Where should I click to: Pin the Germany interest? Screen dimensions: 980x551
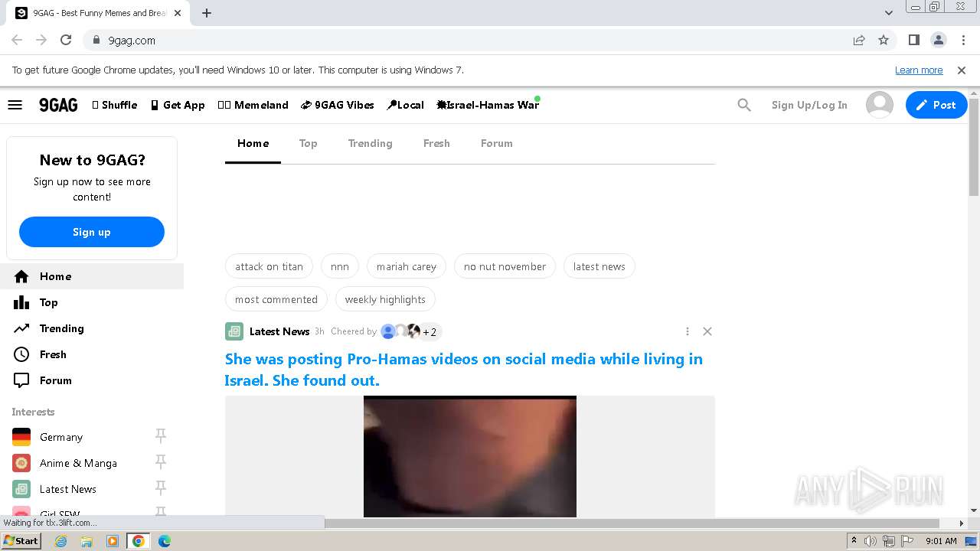pyautogui.click(x=161, y=436)
